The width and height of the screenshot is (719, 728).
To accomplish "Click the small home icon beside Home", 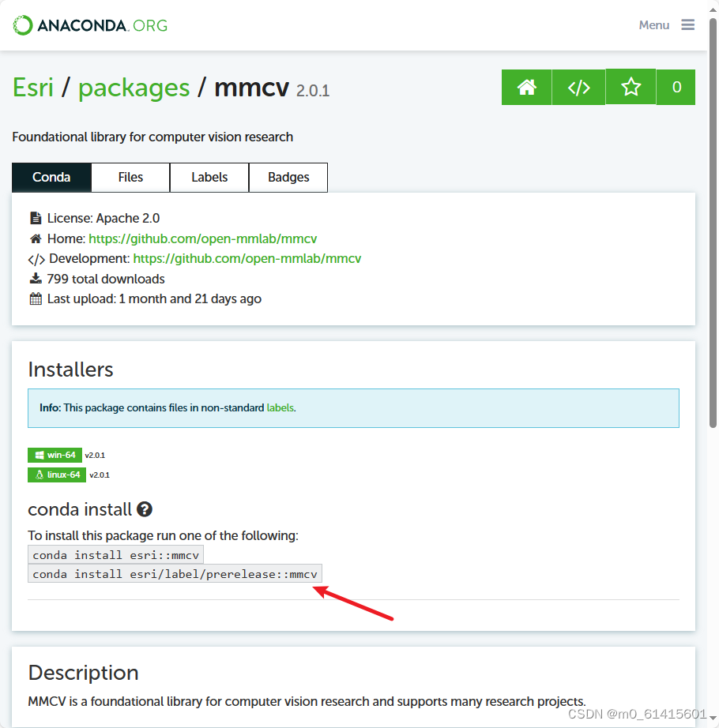I will click(x=36, y=238).
